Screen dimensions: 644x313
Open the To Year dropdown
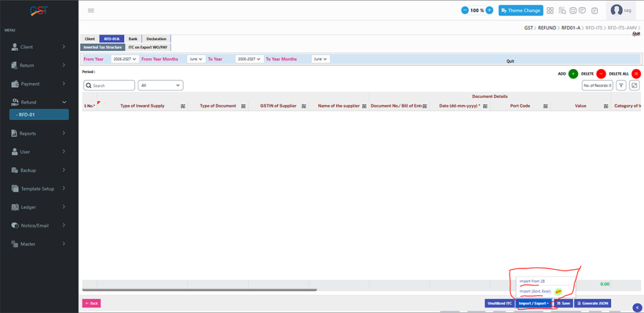click(x=250, y=59)
